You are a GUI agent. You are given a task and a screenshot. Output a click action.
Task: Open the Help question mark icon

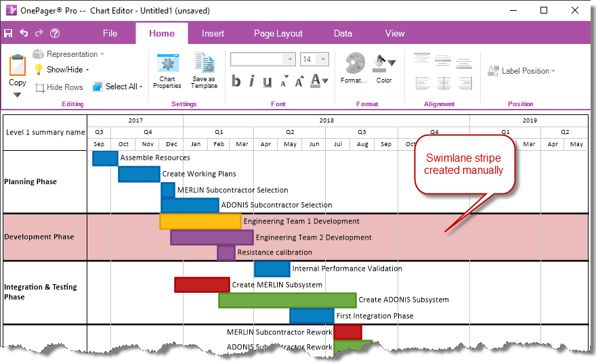click(x=55, y=33)
